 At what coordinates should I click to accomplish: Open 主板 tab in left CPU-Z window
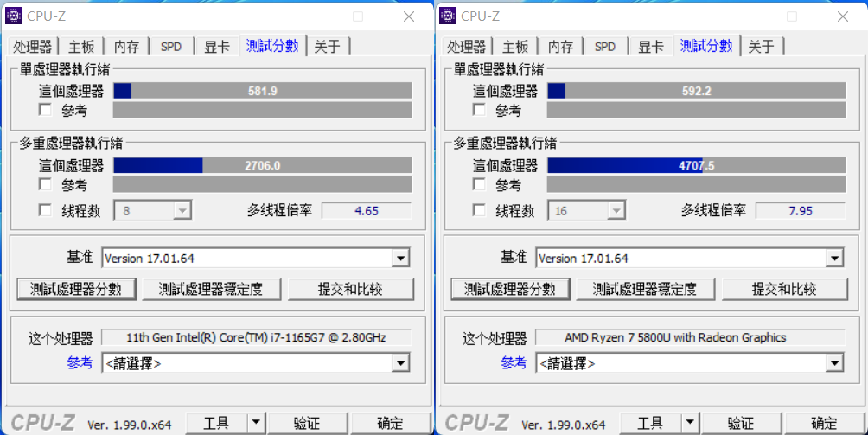81,47
